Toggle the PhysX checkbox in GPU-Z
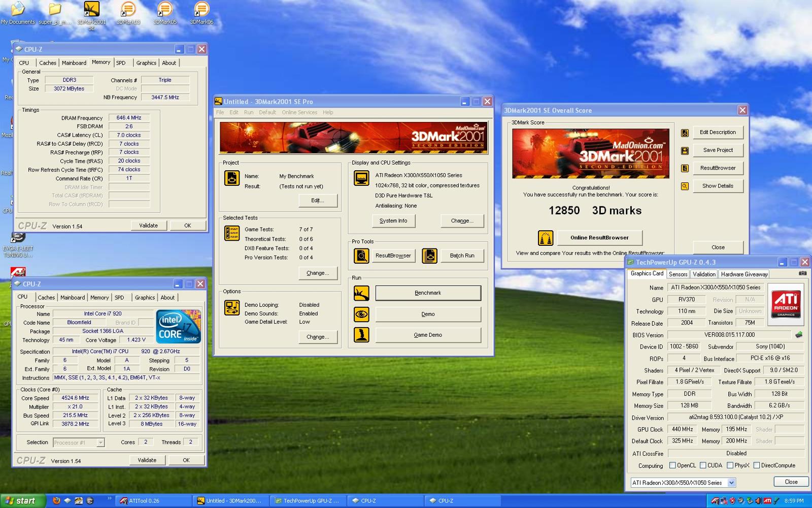This screenshot has height=508, width=812. pos(730,465)
